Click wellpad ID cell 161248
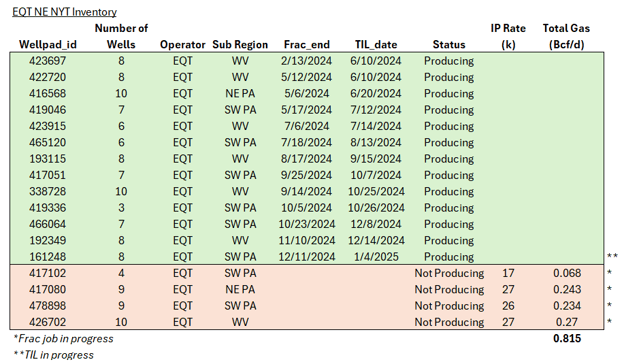Screen dimensions: 624x362 [48, 257]
